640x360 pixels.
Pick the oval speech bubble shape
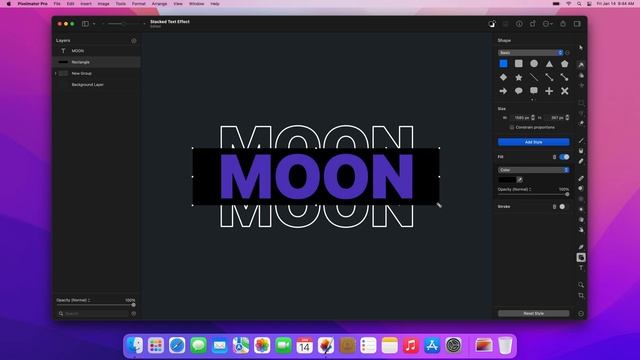(518, 91)
